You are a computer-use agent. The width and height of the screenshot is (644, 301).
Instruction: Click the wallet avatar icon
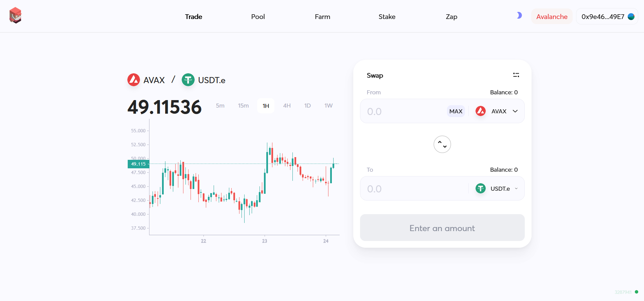[x=631, y=17]
